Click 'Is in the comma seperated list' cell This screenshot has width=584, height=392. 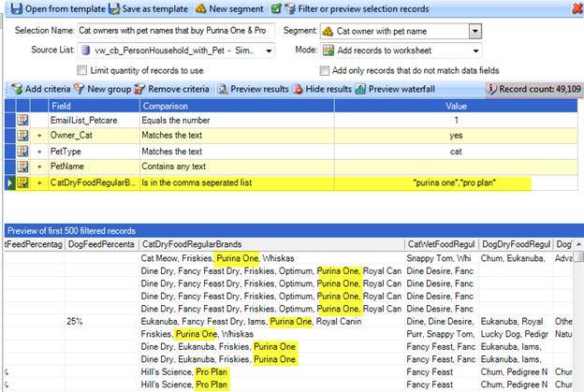tap(237, 182)
